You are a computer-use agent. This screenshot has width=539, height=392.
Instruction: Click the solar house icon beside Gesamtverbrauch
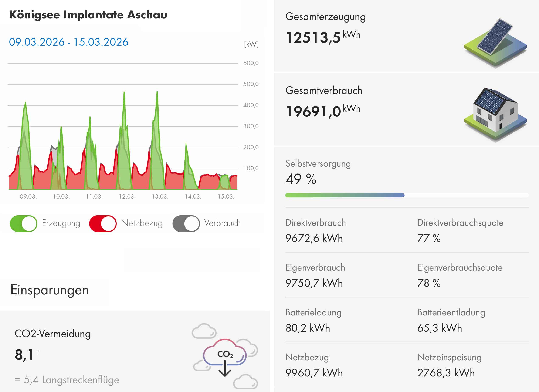495,115
